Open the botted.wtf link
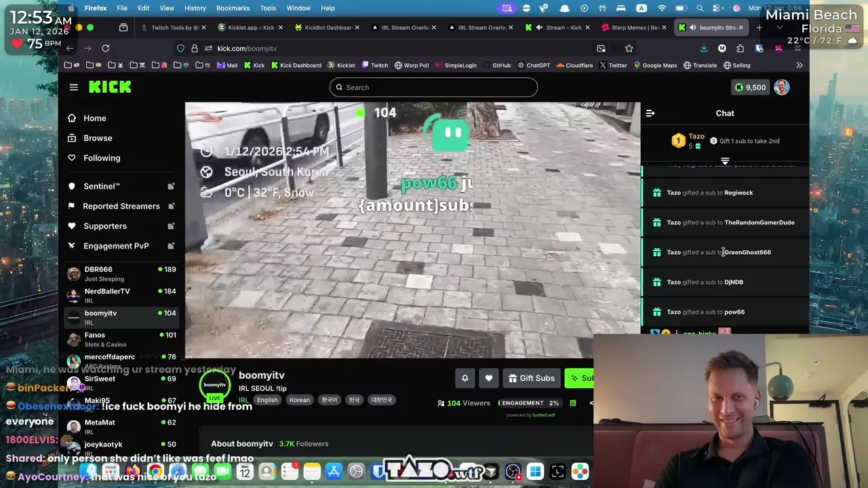The height and width of the screenshot is (488, 868). [x=544, y=415]
